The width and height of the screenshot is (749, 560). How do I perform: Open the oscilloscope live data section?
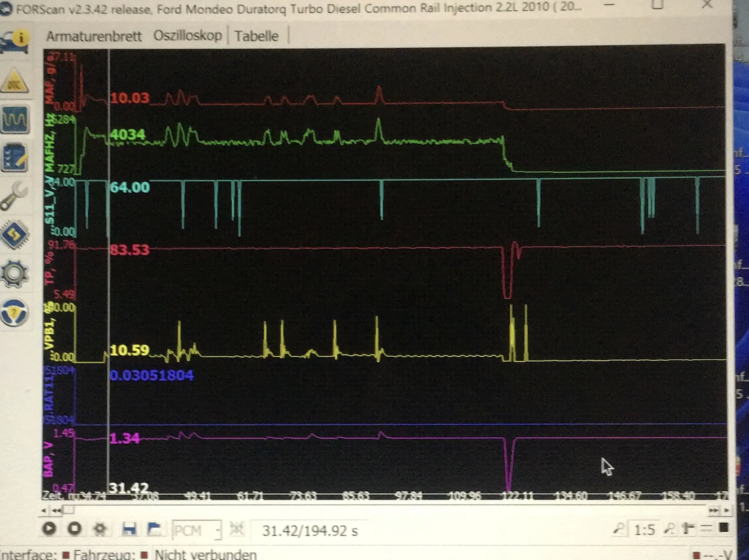tap(14, 119)
